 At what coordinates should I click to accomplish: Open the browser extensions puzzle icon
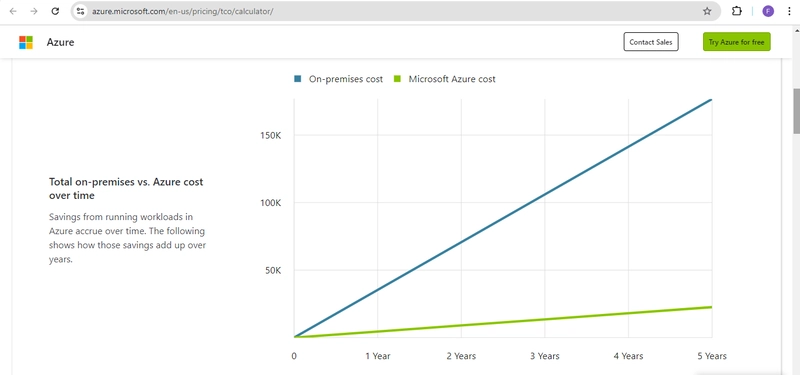[737, 11]
